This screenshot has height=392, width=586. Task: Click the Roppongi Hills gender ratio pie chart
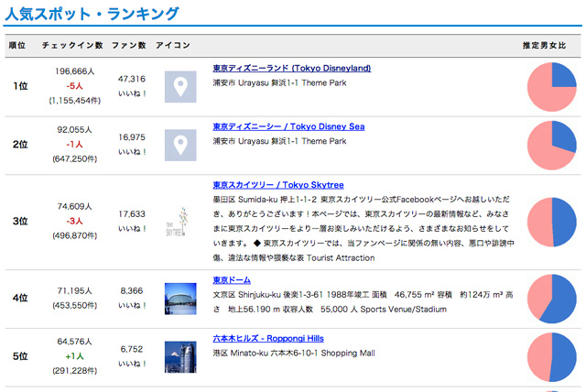(551, 357)
